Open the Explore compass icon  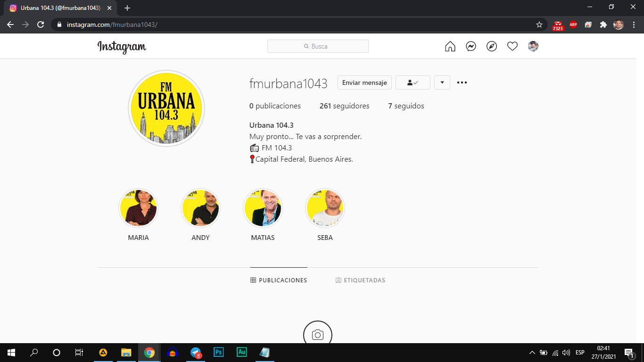[x=492, y=46]
